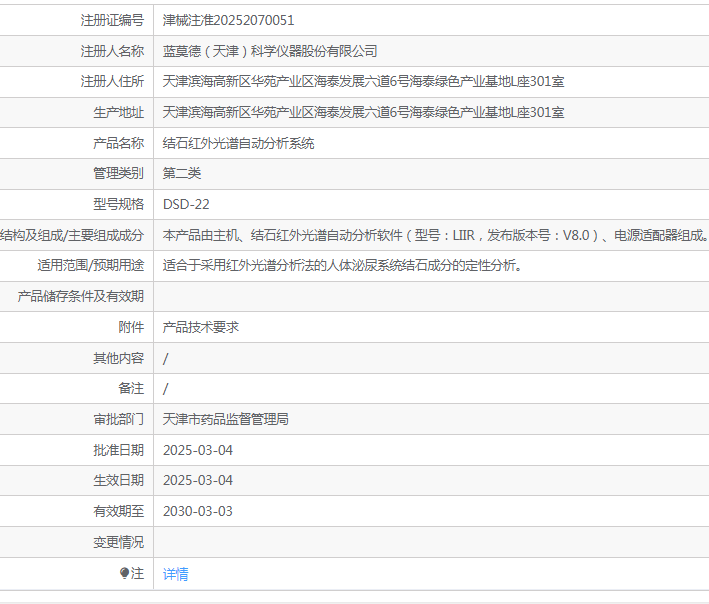Viewport: 709px width, 604px height.
Task: Click the 管理类别 label
Action: coord(118,173)
